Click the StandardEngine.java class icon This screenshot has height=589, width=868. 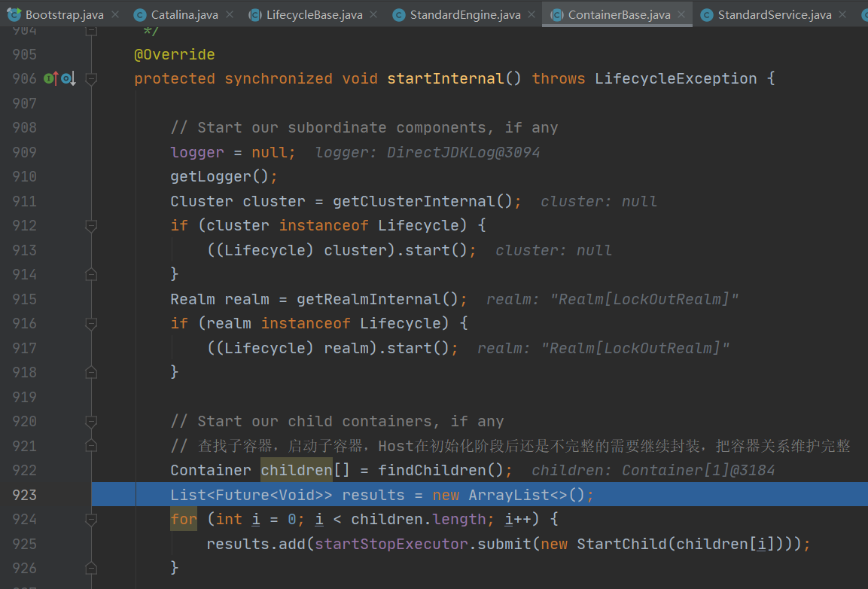[398, 15]
